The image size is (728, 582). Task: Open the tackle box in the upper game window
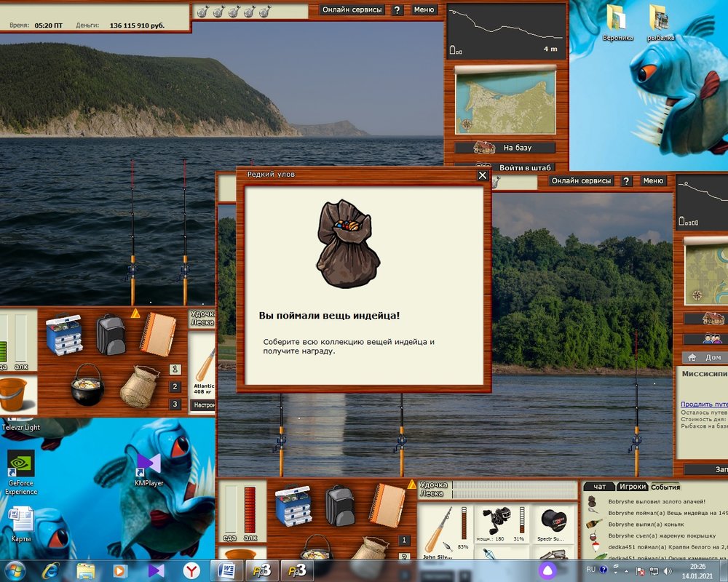[x=64, y=333]
